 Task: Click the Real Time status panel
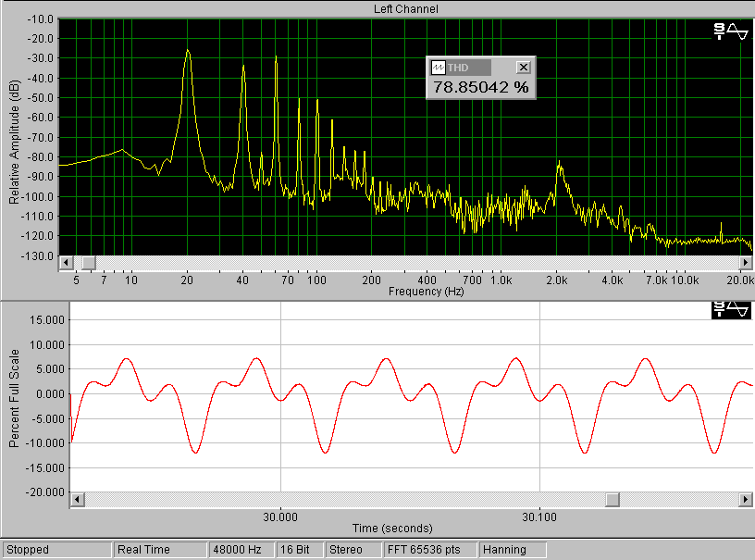[x=160, y=550]
